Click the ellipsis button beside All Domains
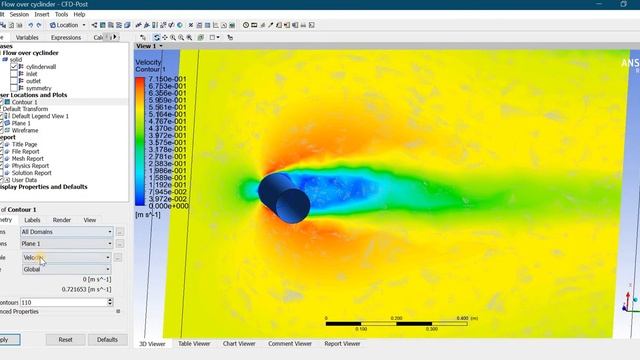Screen dimensions: 640x360 pos(120,232)
